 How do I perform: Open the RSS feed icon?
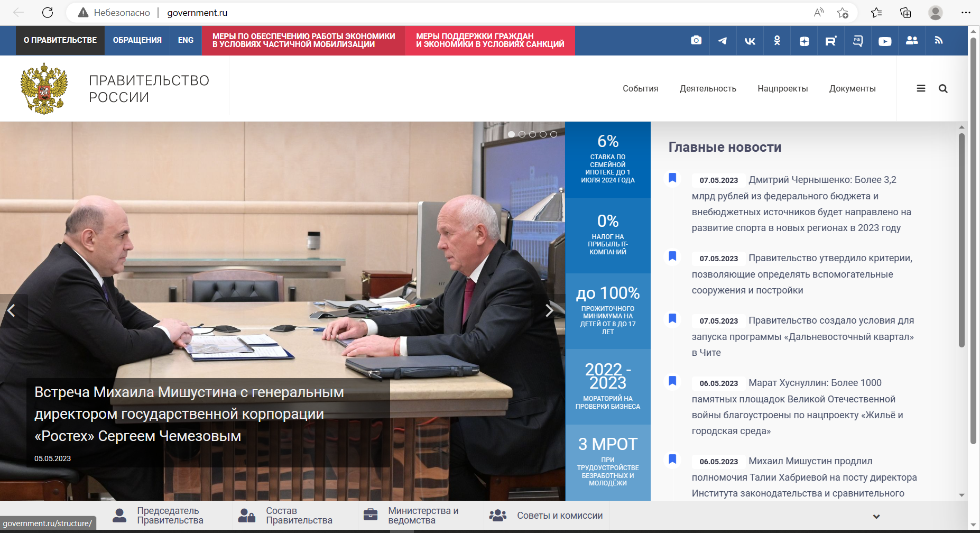[x=939, y=40]
